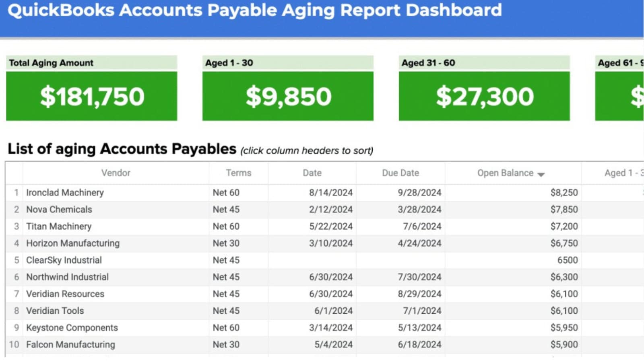Click the empty Date cell for ClearSky Industrial
The image size is (644, 362).
[x=312, y=260]
